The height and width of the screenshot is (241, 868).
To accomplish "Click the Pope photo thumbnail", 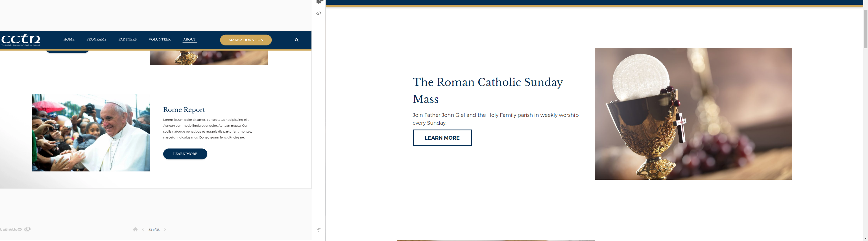I will coord(91,133).
